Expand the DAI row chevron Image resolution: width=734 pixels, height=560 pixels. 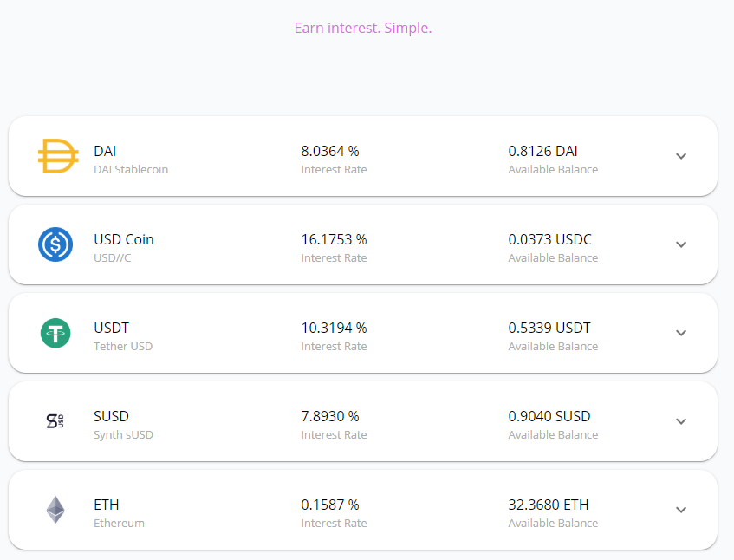coord(681,156)
